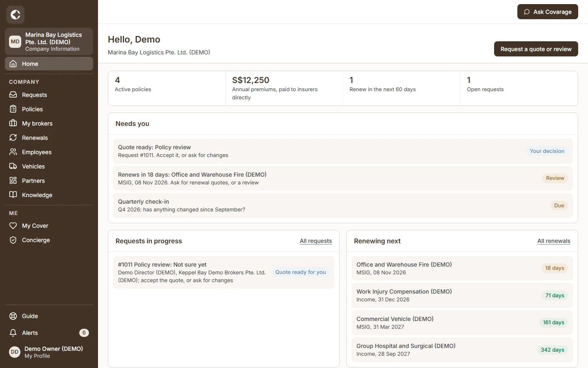The height and width of the screenshot is (368, 588).
Task: Click the Policies clipboard icon
Action: pos(13,109)
